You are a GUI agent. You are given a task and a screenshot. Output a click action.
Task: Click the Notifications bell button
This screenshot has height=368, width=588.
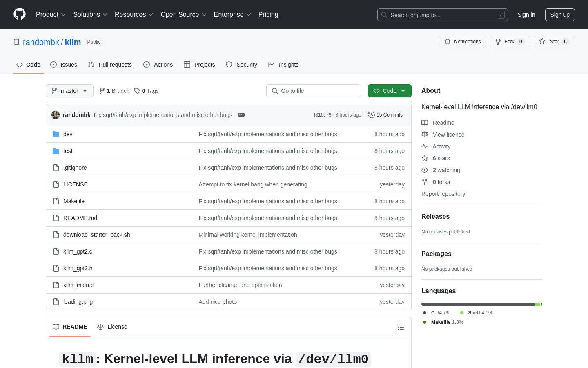(463, 42)
